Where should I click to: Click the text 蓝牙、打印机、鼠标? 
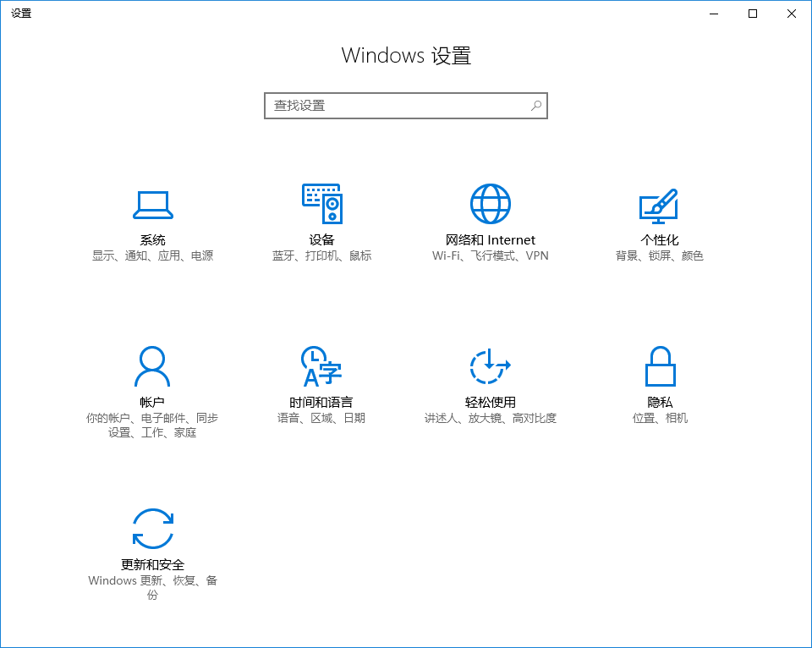click(321, 255)
